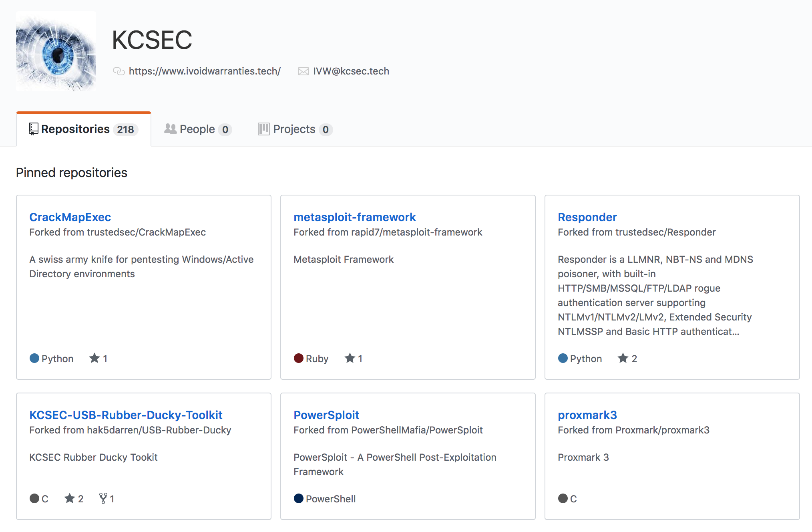Click the star icon on Responder card
This screenshot has width=812, height=532.
coord(623,358)
